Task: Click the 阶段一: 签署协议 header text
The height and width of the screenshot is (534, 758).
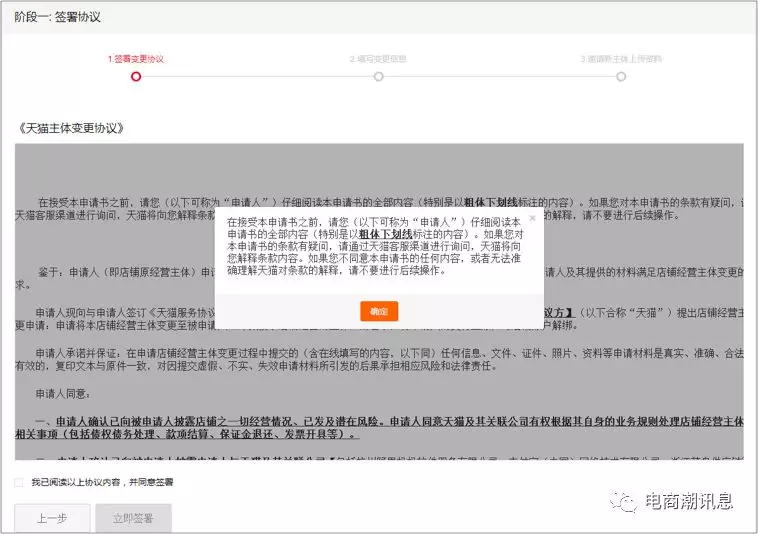Action: click(x=57, y=17)
